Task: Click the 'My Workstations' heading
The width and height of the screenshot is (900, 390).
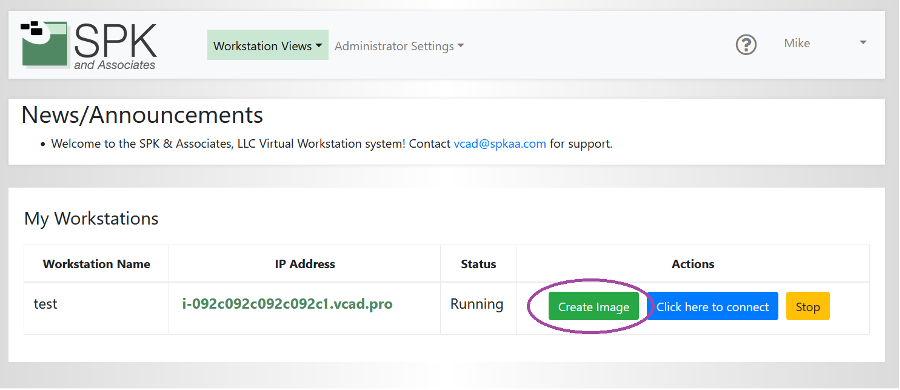Action: coord(91,219)
